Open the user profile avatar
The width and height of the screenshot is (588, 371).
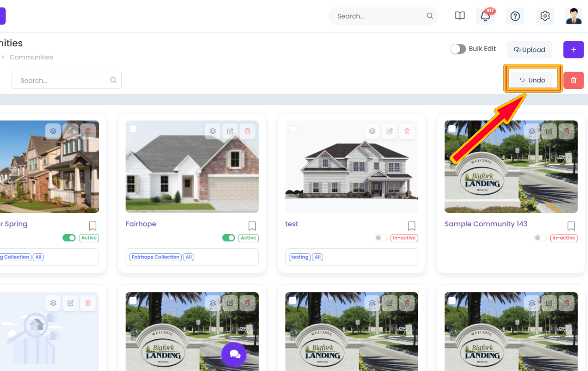tap(574, 16)
